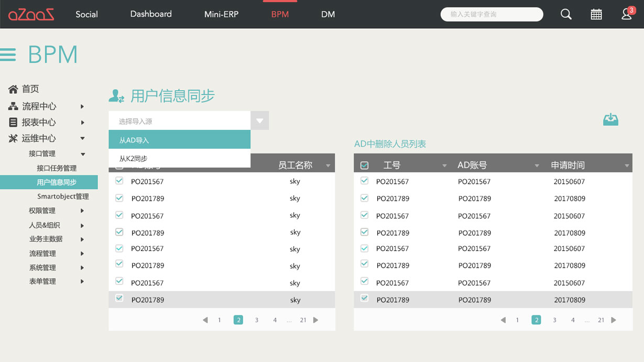Switch to DM tab
The image size is (644, 362).
point(328,14)
